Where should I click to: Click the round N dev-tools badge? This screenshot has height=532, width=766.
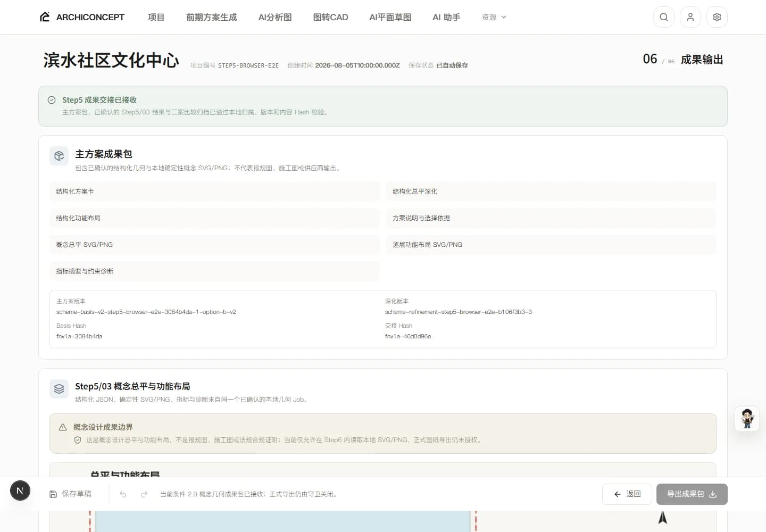(x=20, y=491)
